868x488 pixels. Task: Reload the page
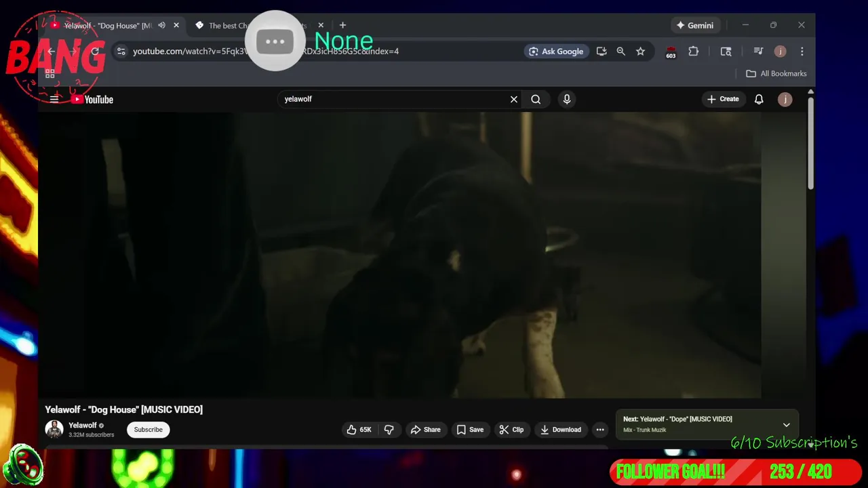pyautogui.click(x=95, y=52)
